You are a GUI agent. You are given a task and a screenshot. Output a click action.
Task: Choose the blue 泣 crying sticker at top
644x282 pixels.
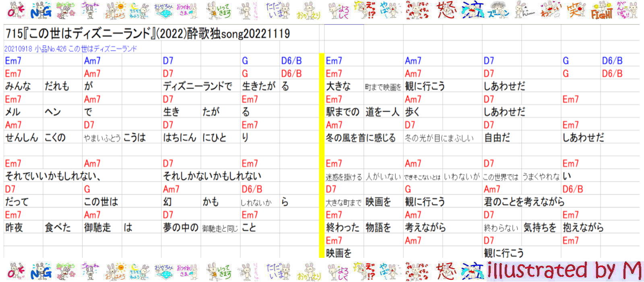pyautogui.click(x=472, y=10)
